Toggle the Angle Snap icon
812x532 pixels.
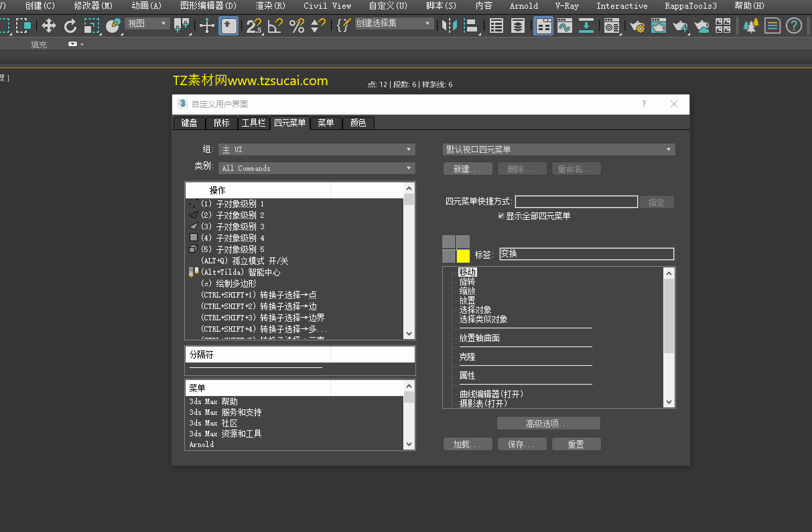pyautogui.click(x=275, y=26)
